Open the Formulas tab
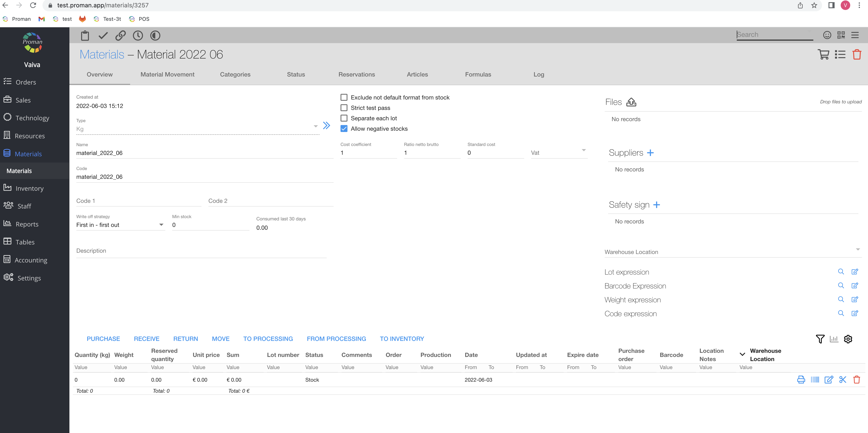This screenshot has width=868, height=433. coord(478,74)
